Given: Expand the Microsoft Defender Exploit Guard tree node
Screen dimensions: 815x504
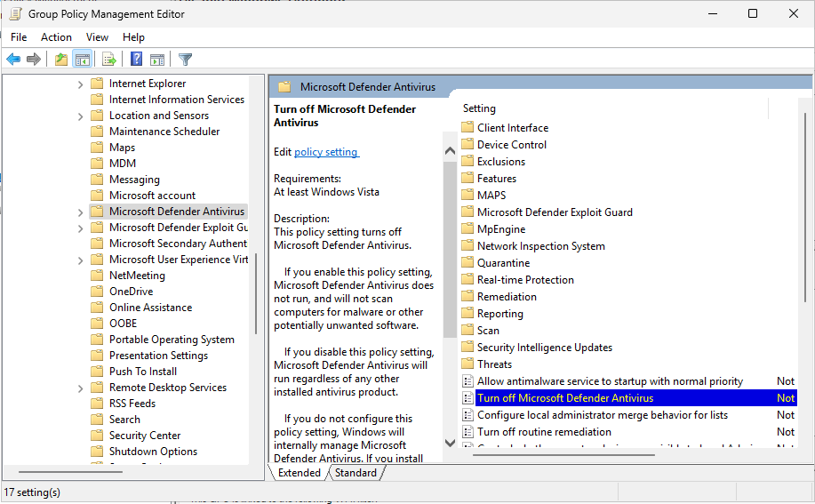Looking at the screenshot, I should coord(80,228).
